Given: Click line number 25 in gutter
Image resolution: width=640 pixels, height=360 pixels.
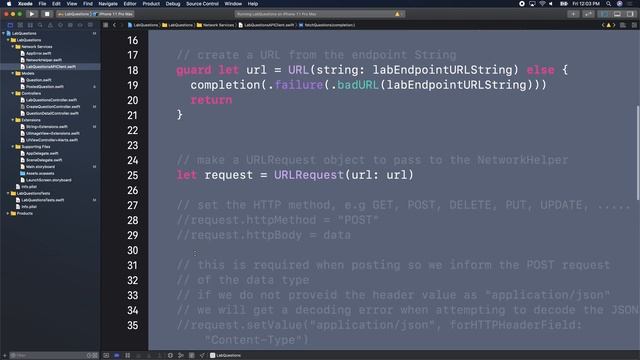Looking at the screenshot, I should click(x=133, y=176).
